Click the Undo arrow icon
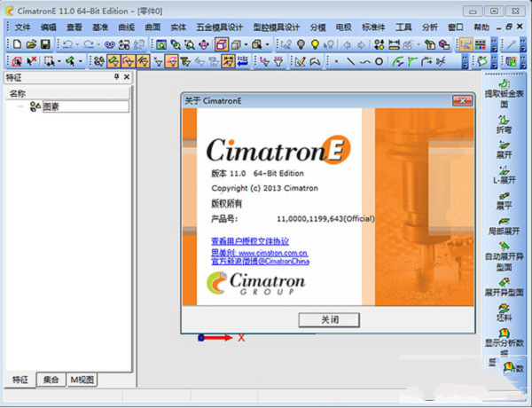Image resolution: width=532 pixels, height=408 pixels. (68, 44)
